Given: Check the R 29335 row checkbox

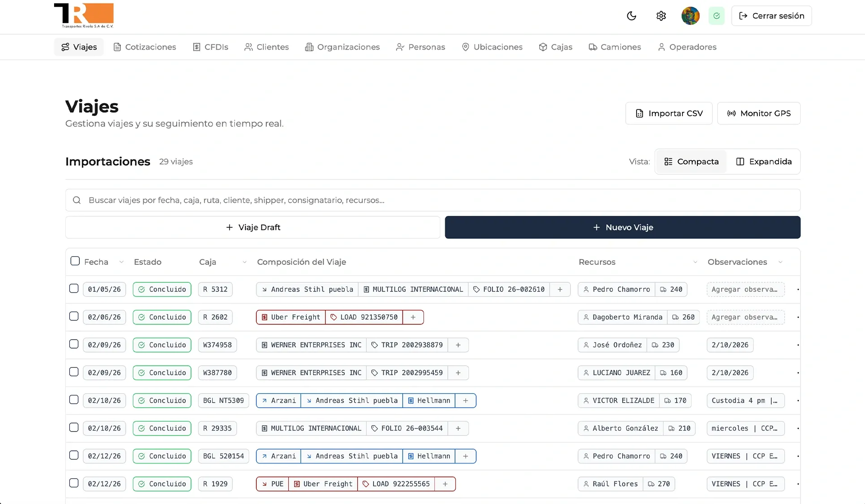Looking at the screenshot, I should point(74,427).
